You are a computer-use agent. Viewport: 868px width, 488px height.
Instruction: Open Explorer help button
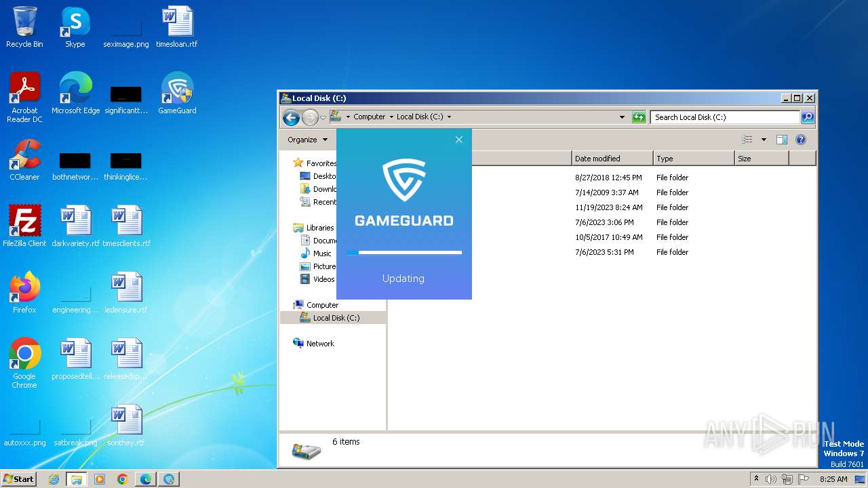801,140
